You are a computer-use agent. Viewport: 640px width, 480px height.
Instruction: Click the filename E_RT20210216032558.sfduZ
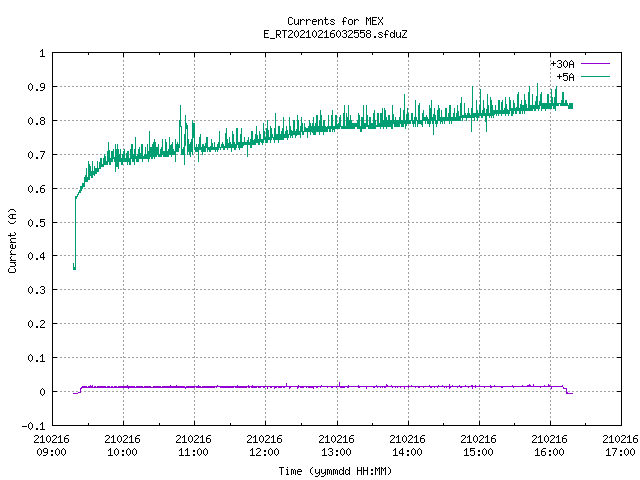pyautogui.click(x=335, y=34)
